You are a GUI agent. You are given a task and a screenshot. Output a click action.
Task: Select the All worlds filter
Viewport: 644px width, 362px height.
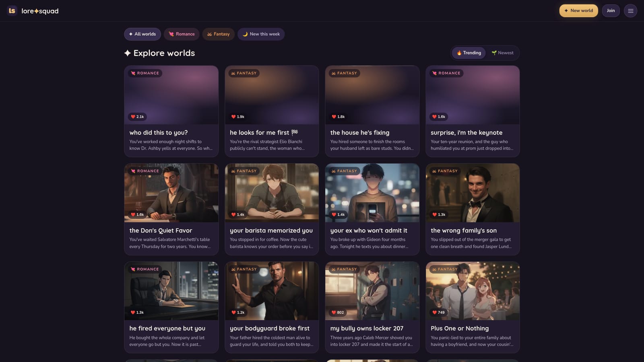142,34
